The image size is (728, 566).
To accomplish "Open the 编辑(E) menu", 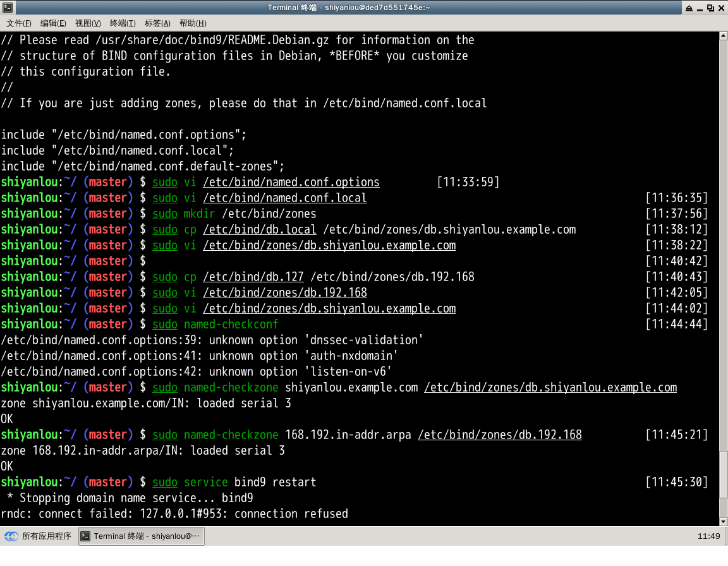I will [53, 23].
